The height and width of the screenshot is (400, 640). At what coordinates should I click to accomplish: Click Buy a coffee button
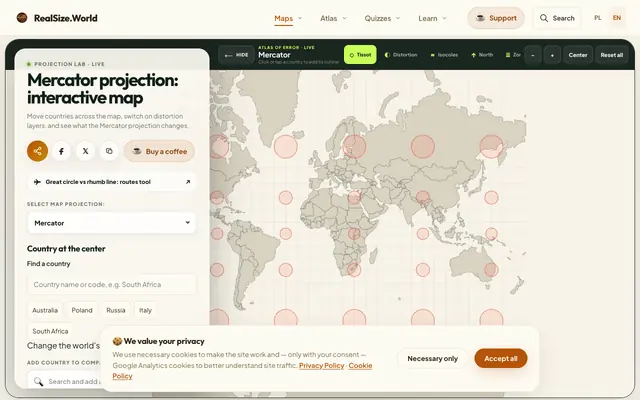(159, 151)
